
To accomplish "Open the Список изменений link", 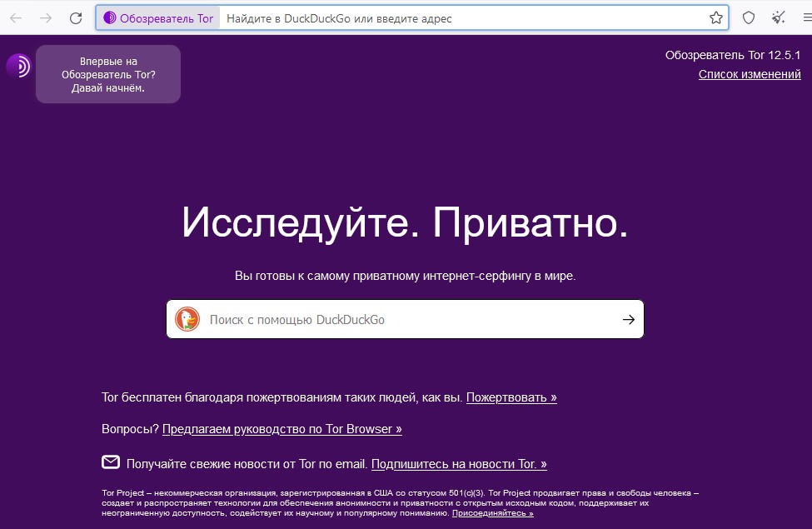I will point(750,74).
